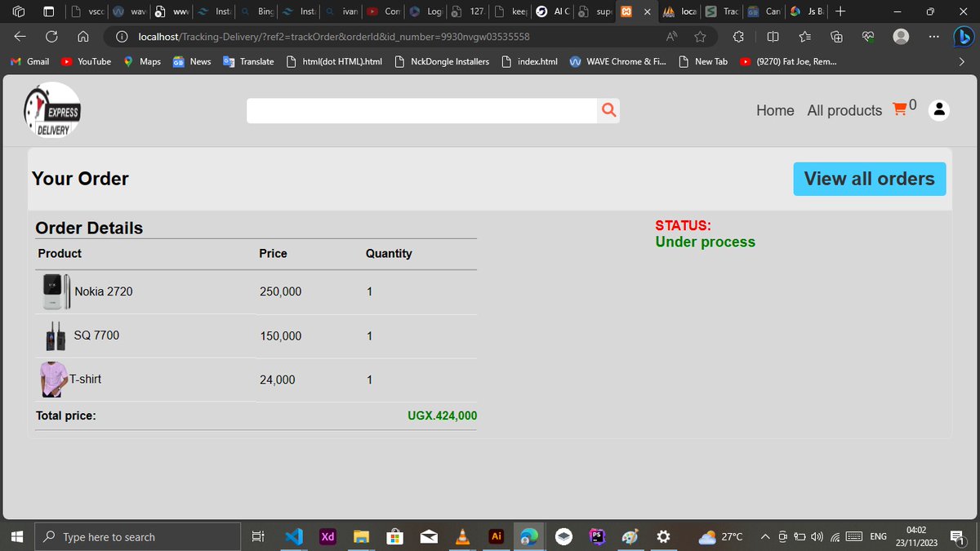Open the All products nav link
Screen dimensions: 980x551
(844, 110)
